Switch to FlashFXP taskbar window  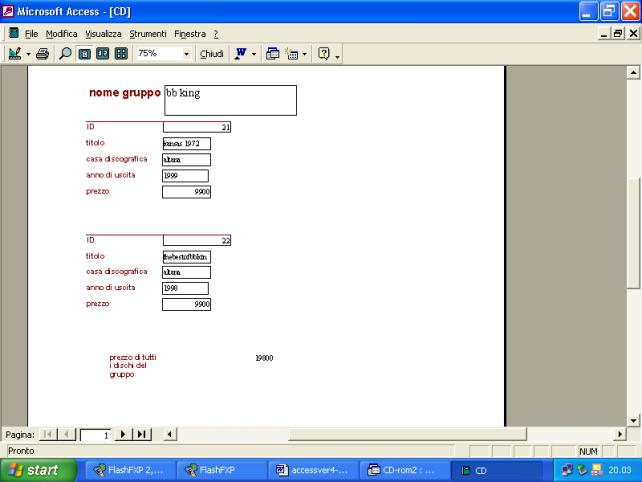[x=222, y=470]
